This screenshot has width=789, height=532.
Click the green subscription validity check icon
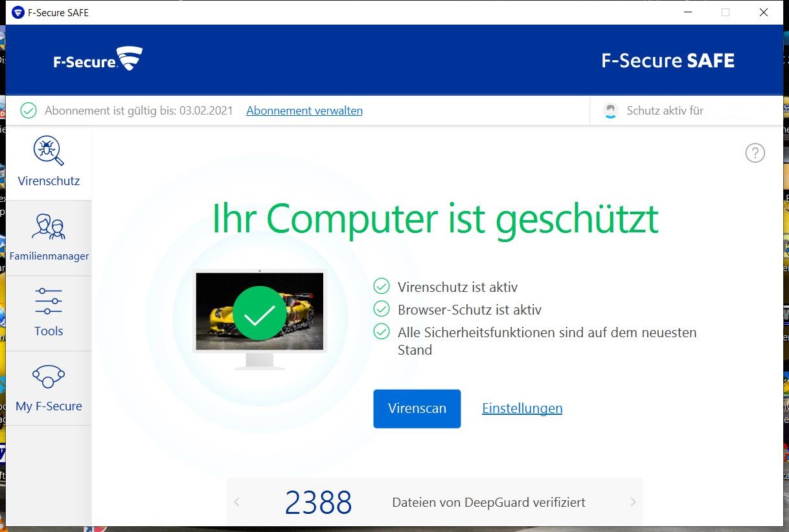click(29, 111)
